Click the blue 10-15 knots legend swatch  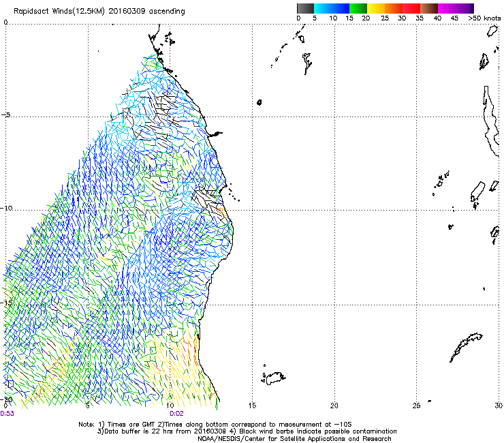pyautogui.click(x=341, y=8)
